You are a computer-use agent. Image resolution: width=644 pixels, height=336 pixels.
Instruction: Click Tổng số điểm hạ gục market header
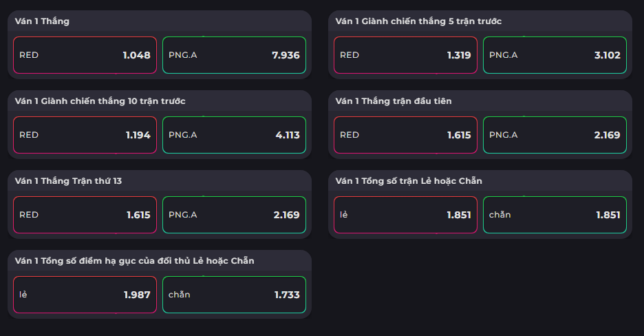(134, 261)
